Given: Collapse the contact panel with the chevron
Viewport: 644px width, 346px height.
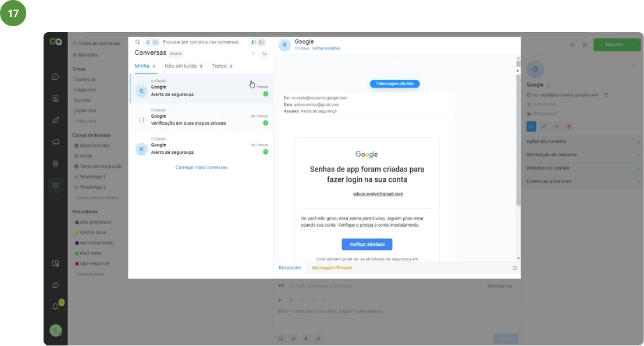Looking at the screenshot, I should [x=634, y=65].
